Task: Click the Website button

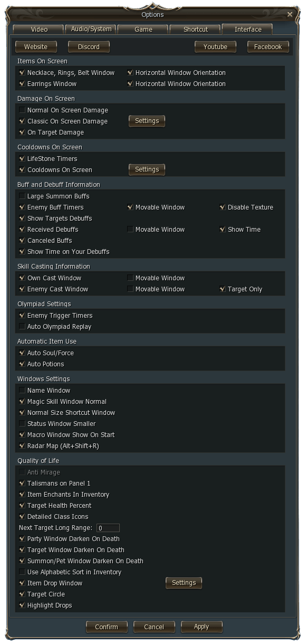Action: pos(36,47)
